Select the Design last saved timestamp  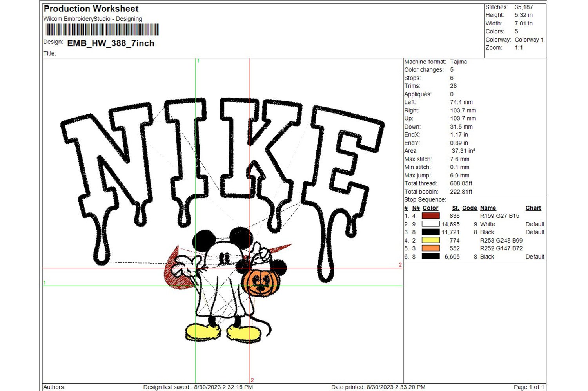tap(198, 387)
